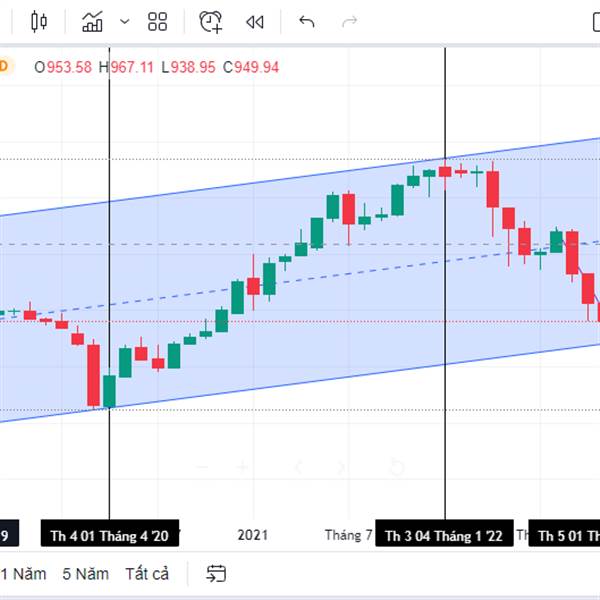Zoom in using the faint plus button
The height and width of the screenshot is (600, 600).
[x=242, y=467]
